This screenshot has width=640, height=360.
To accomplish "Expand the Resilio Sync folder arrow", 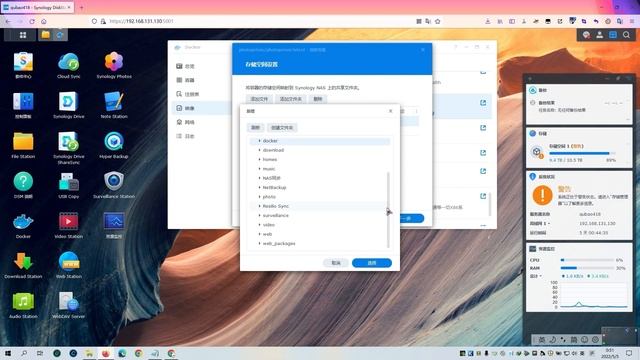I will [x=259, y=206].
